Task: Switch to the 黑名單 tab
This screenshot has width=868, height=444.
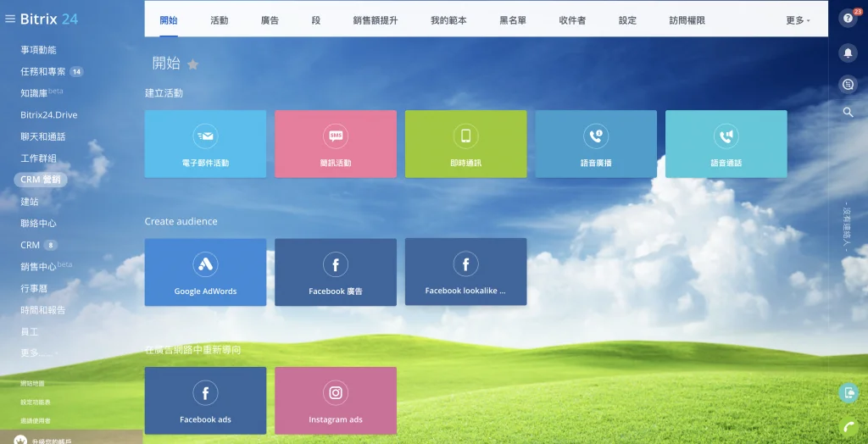Action: (x=513, y=20)
